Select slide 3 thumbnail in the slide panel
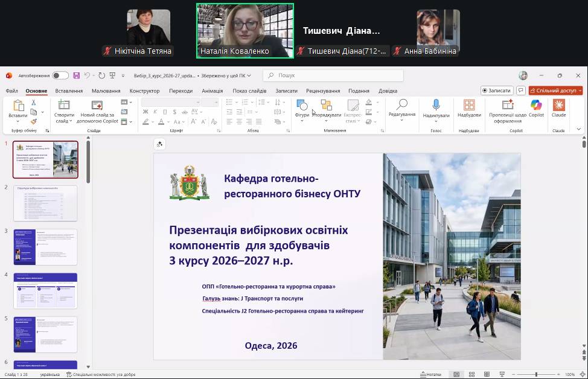The width and height of the screenshot is (588, 379). [45, 247]
